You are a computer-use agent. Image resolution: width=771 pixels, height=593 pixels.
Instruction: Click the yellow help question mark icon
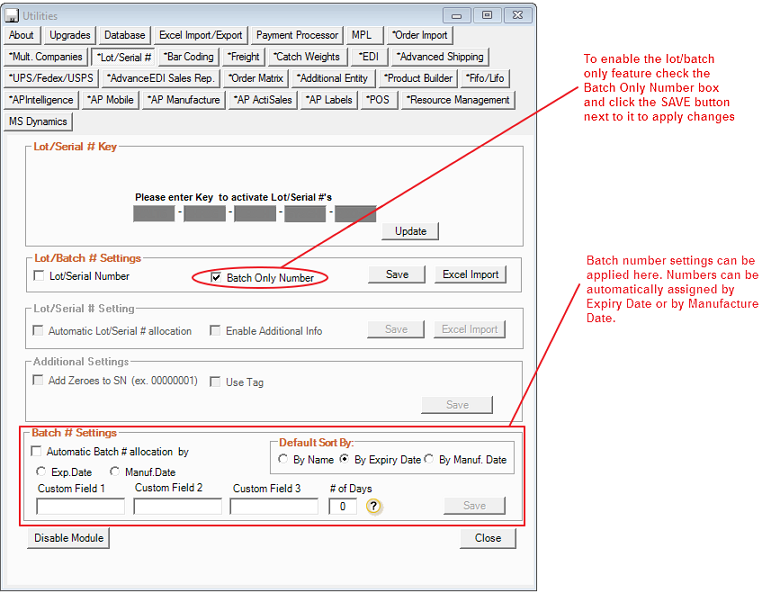[373, 506]
